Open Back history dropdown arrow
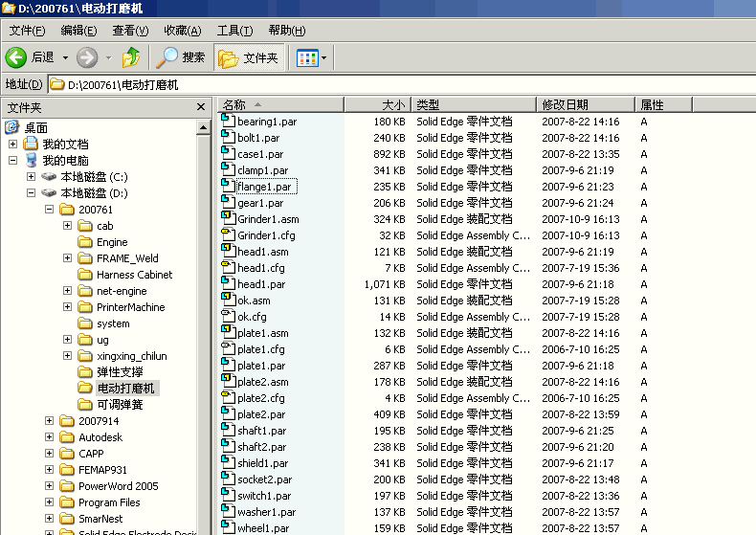 pos(65,57)
